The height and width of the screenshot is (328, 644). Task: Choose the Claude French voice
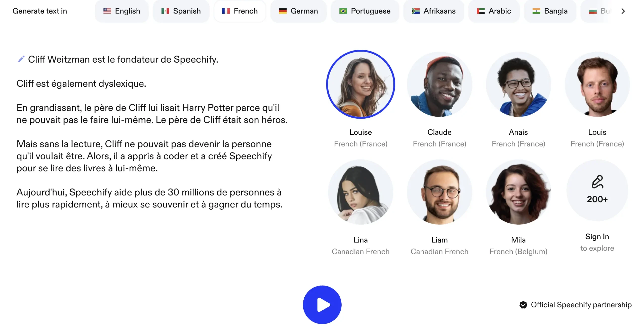(439, 84)
